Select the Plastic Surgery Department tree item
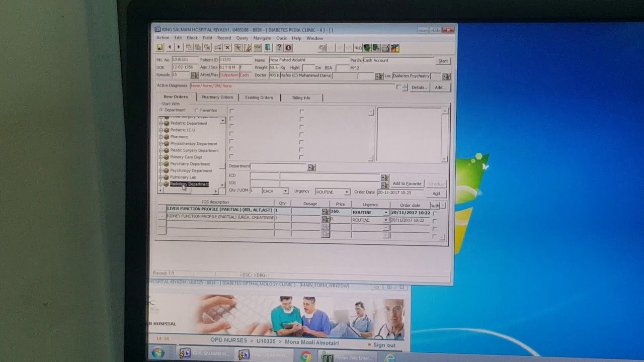Viewport: 644px width, 362px height. [x=194, y=150]
